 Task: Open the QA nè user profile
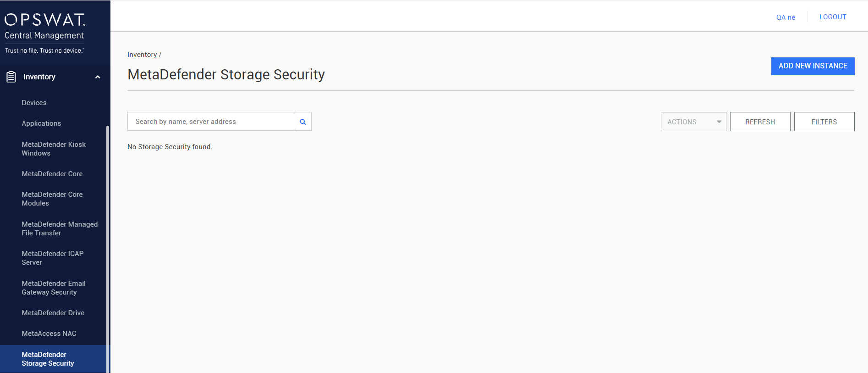(786, 17)
